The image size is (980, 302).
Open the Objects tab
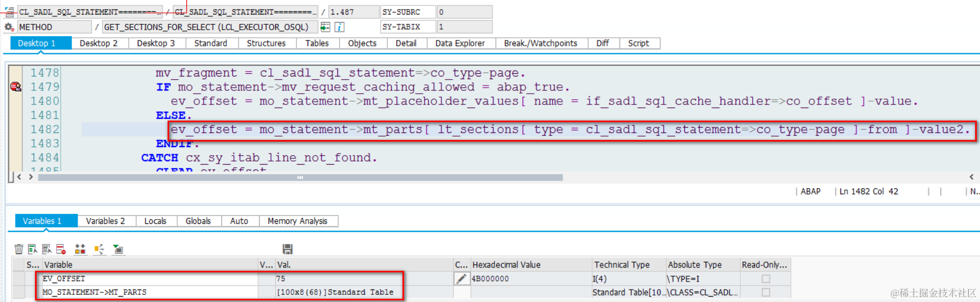(362, 43)
